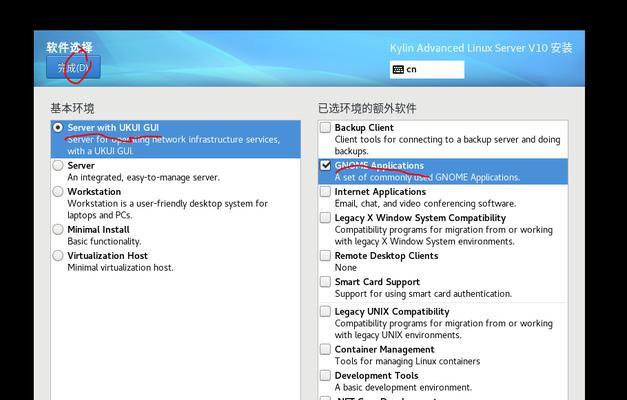Tick the Development Tools checkbox
Viewport: 627px width, 400px height.
tap(325, 376)
